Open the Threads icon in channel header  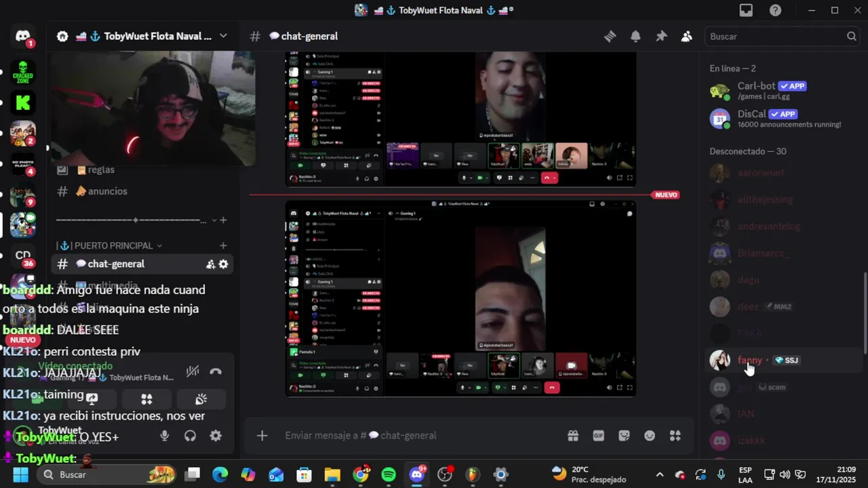coord(610,37)
